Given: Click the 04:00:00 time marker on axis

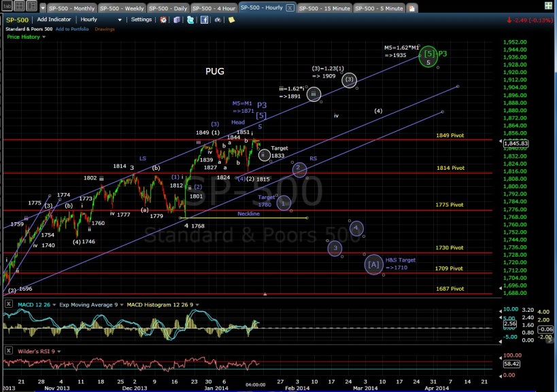Looking at the screenshot, I should [x=256, y=385].
